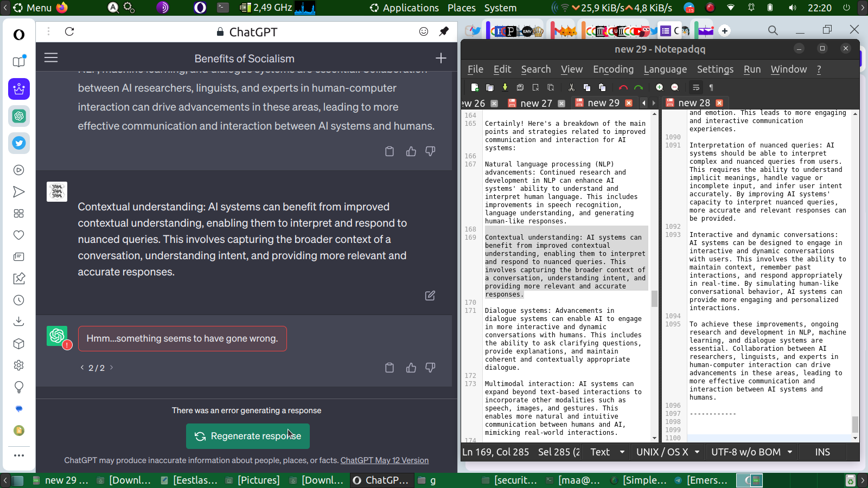Toggle show all characters pilcrow icon
Image resolution: width=868 pixels, height=488 pixels.
[711, 87]
